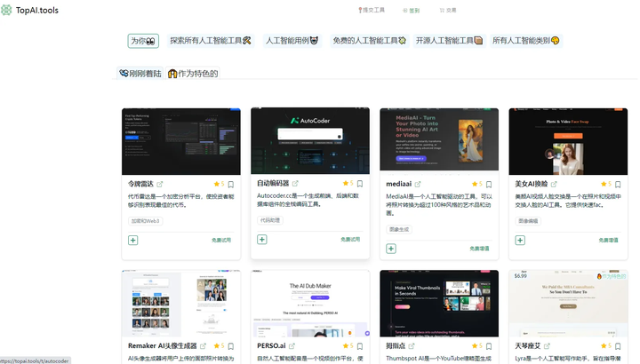Open external link icon beside 自动编码器

tap(295, 184)
